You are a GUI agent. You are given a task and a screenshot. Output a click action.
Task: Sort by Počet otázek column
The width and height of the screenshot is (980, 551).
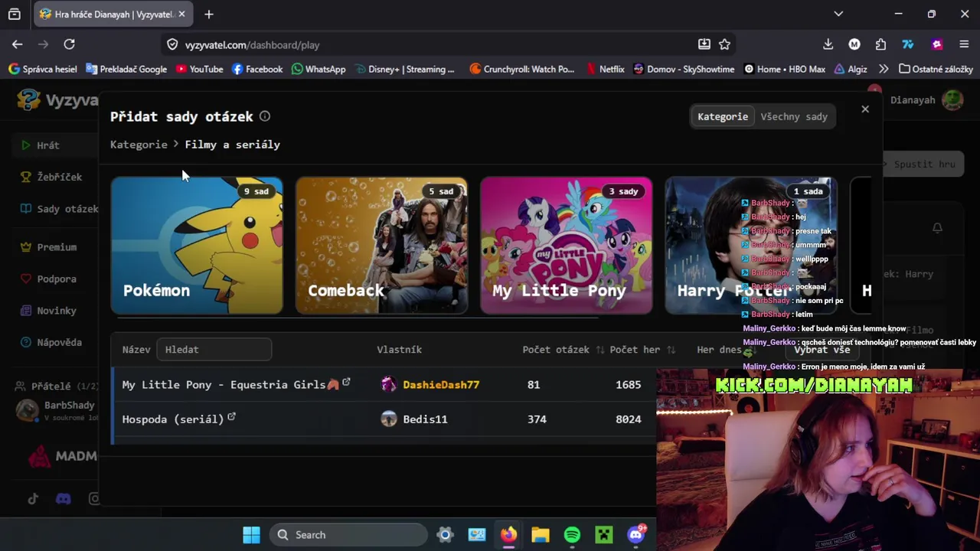click(x=563, y=349)
